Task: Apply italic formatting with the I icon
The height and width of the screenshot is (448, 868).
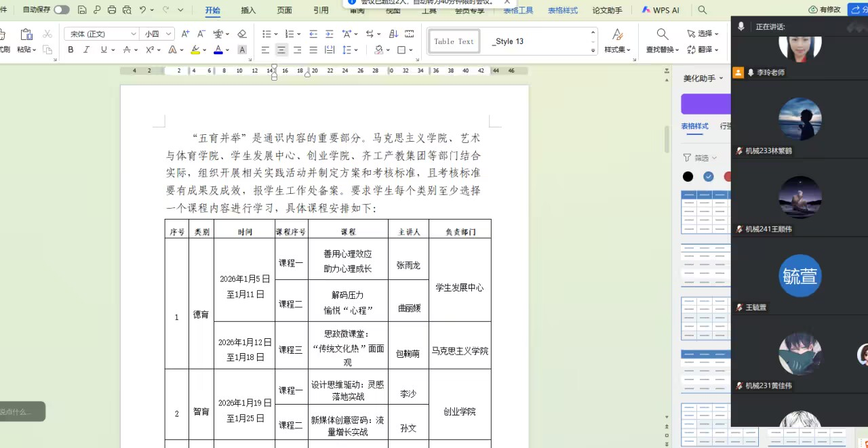Action: pos(86,50)
